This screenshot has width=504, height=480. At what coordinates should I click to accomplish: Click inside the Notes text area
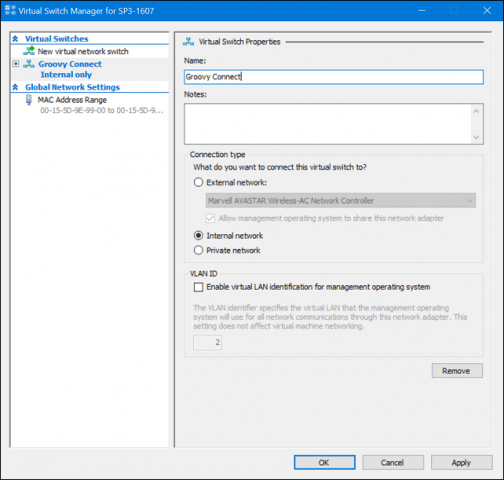coord(328,124)
